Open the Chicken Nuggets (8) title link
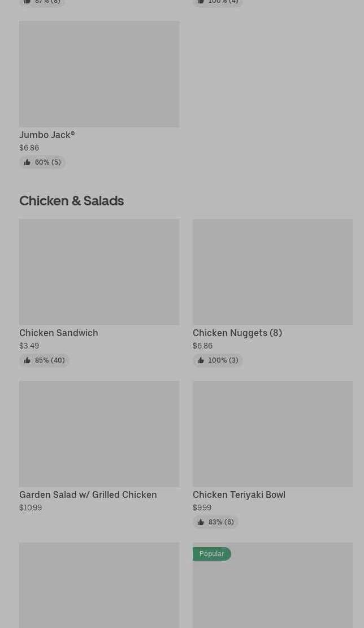Image resolution: width=364 pixels, height=628 pixels. pos(237,333)
